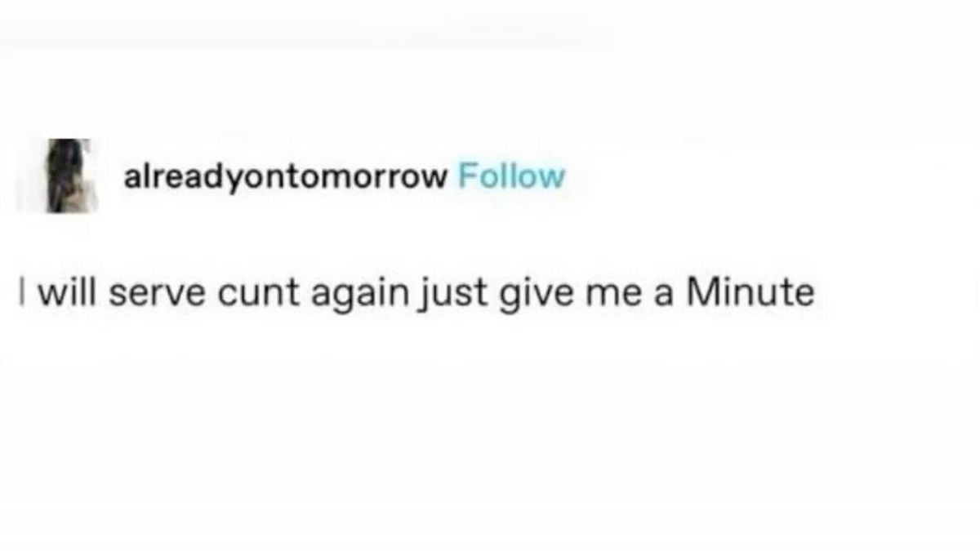The height and width of the screenshot is (551, 980).
Task: Select the text post body line
Action: point(418,294)
